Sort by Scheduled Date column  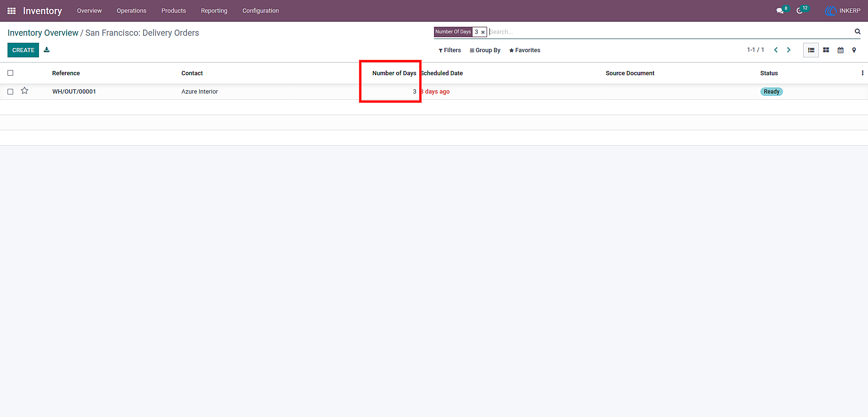(442, 73)
